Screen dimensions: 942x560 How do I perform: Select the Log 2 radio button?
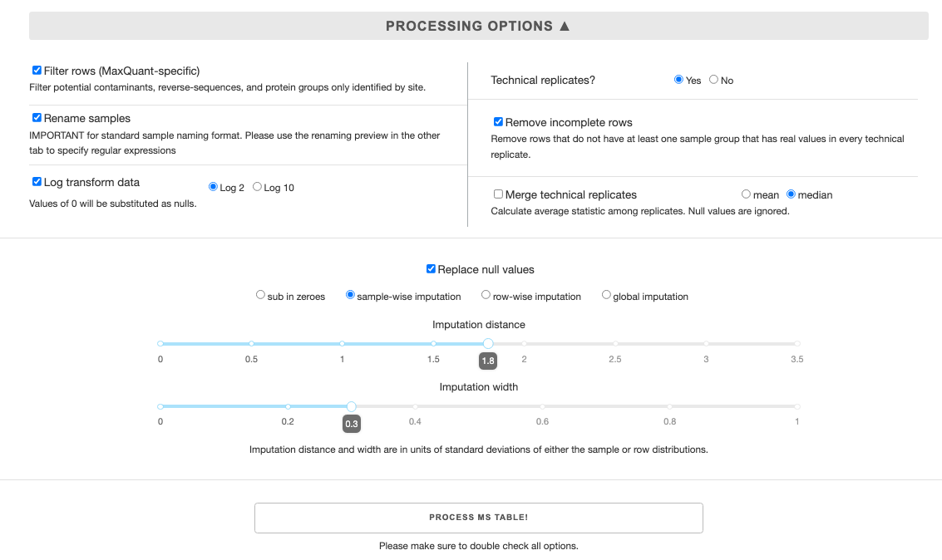pyautogui.click(x=213, y=187)
